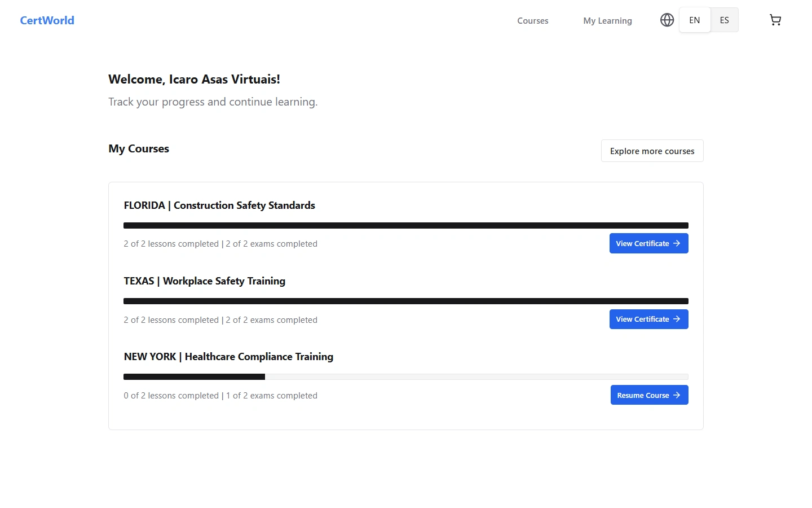Click arrow icon on Texas View Certificate
Screen dimensions: 812x508
coord(677,319)
